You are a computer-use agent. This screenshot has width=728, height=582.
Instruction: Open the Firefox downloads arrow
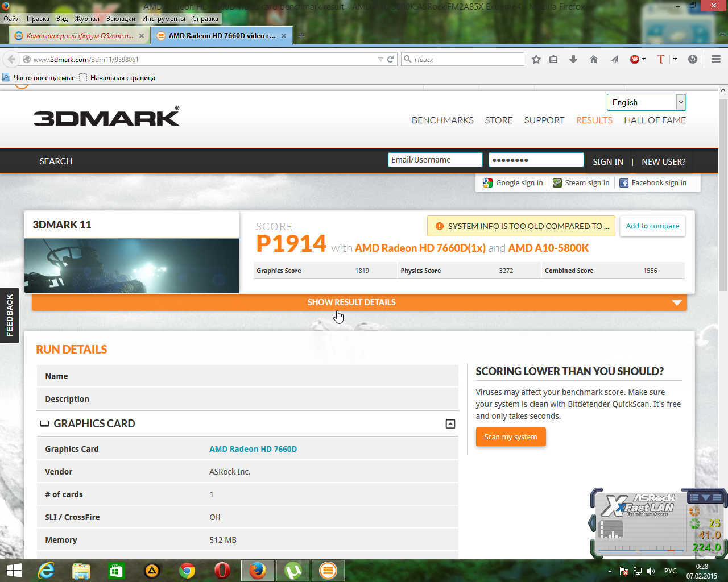(573, 59)
